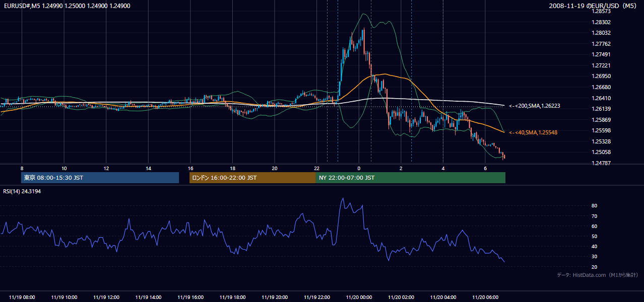Click price axis label 1.28032
Viewport: 644px width, 302px height.
602,33
